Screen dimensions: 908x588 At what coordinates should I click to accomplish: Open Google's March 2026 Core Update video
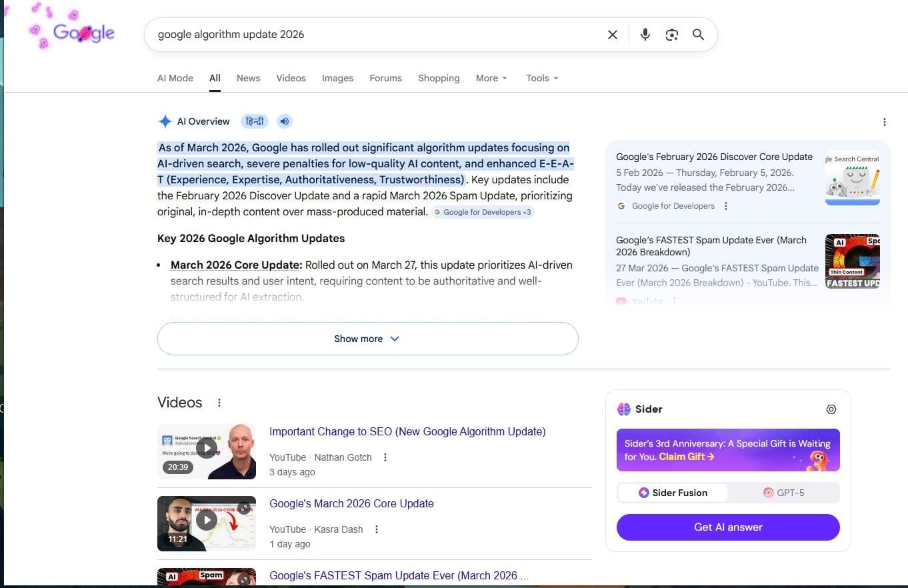click(x=351, y=503)
